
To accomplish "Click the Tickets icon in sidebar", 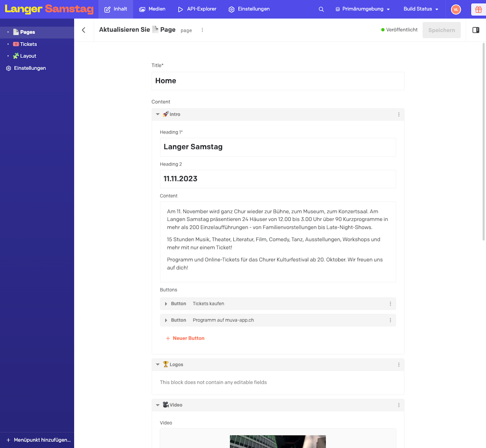I will pos(16,44).
